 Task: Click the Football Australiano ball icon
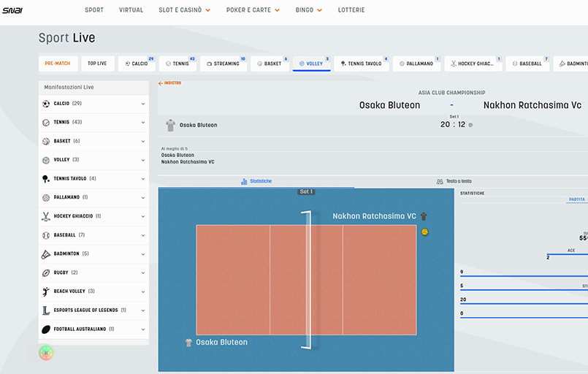[46, 329]
